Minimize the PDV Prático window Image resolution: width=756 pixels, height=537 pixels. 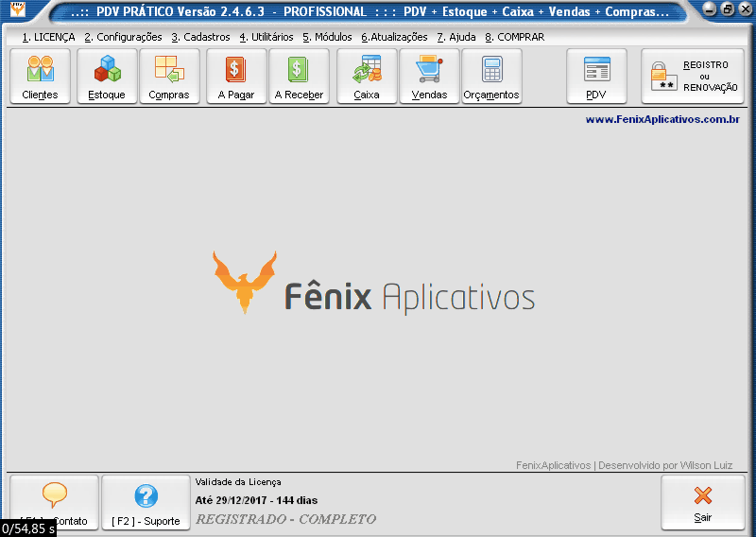point(710,9)
